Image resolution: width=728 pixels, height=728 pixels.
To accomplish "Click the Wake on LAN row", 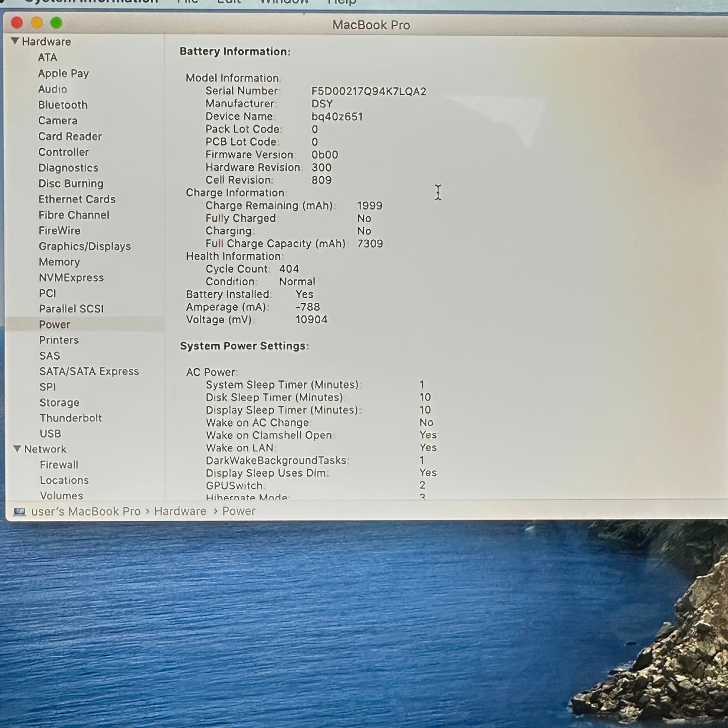I will [321, 448].
